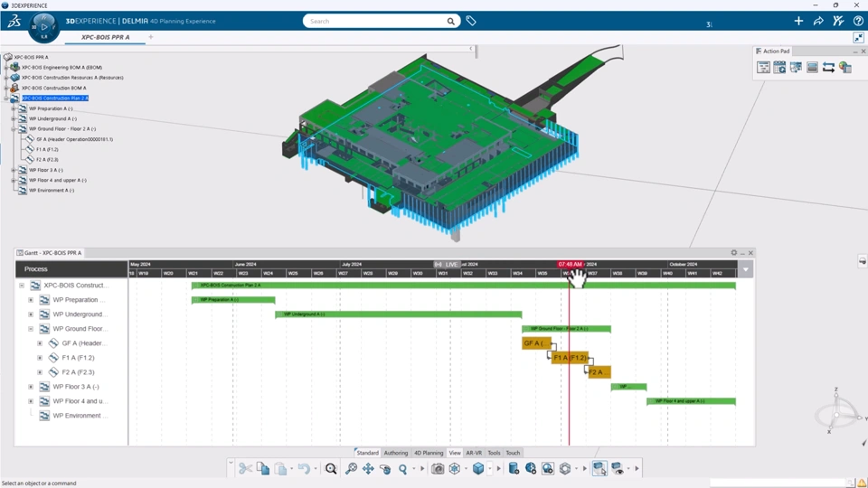Open the Undo history dropdown arrow
Image resolution: width=868 pixels, height=488 pixels.
pos(316,469)
